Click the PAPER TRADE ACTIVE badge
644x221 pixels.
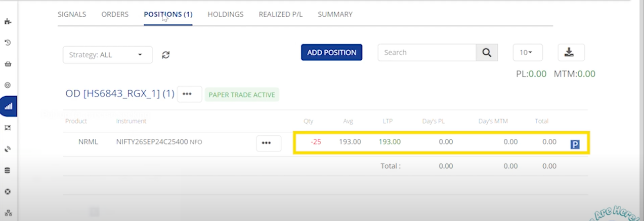tap(242, 95)
